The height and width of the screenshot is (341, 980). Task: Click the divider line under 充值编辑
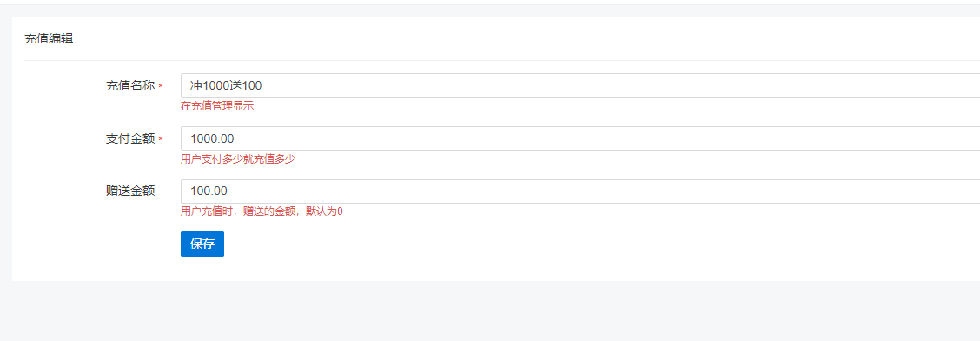[502, 61]
